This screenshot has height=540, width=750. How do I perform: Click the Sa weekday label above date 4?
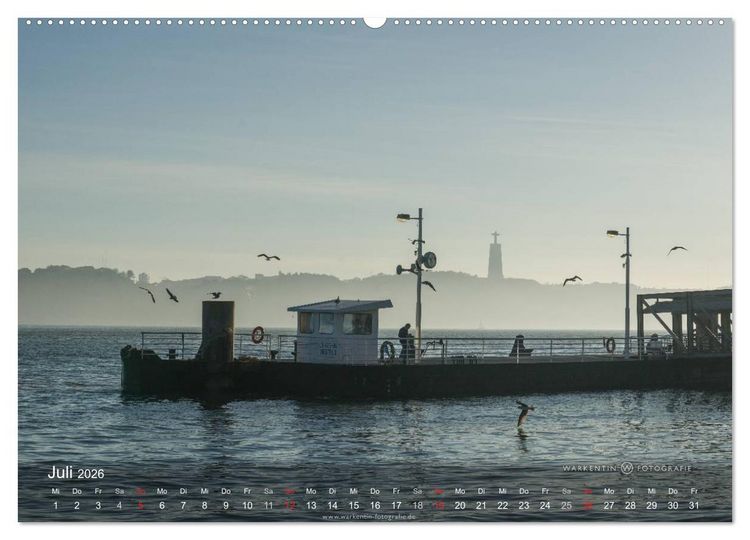(x=119, y=491)
